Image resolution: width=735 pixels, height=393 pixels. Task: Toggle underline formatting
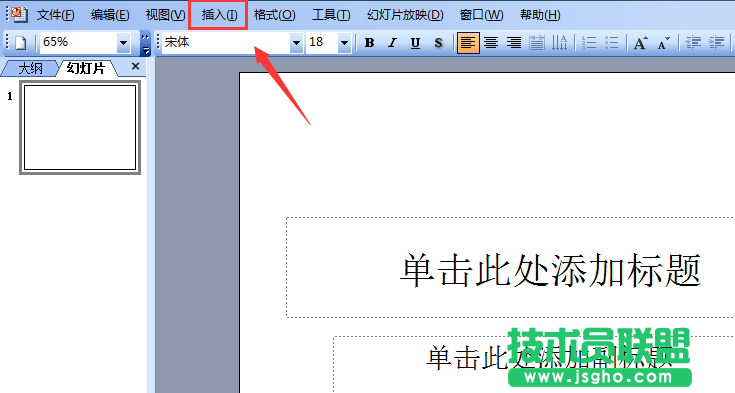tap(415, 43)
